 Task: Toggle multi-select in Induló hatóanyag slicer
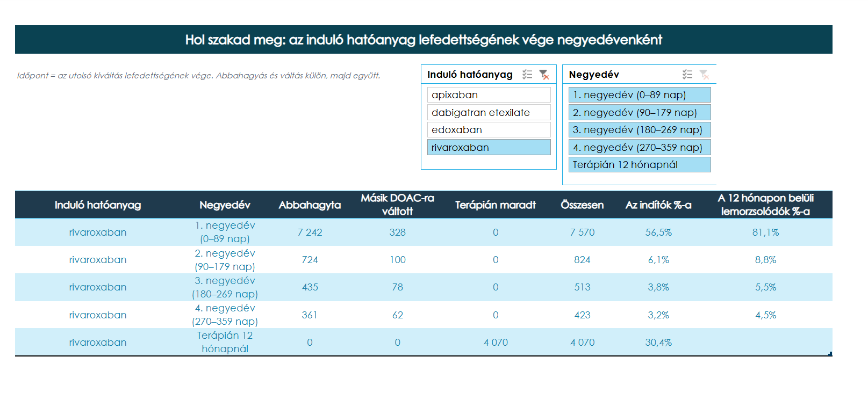coord(527,75)
